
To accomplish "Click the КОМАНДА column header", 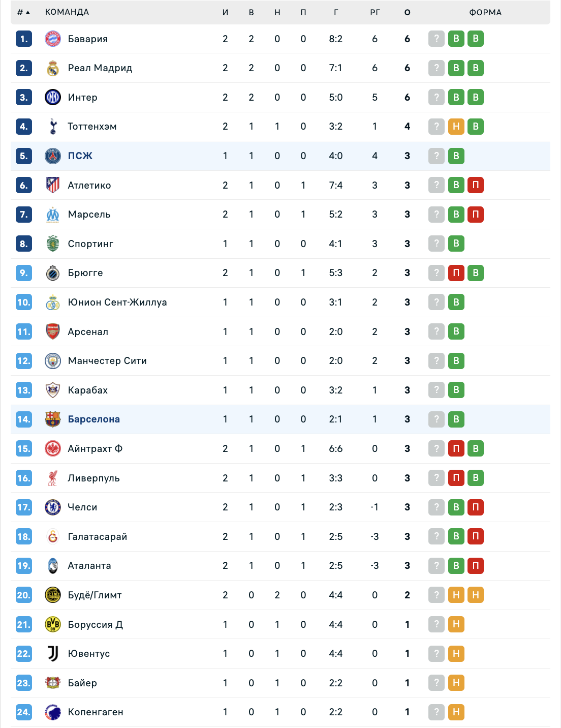I will click(67, 12).
